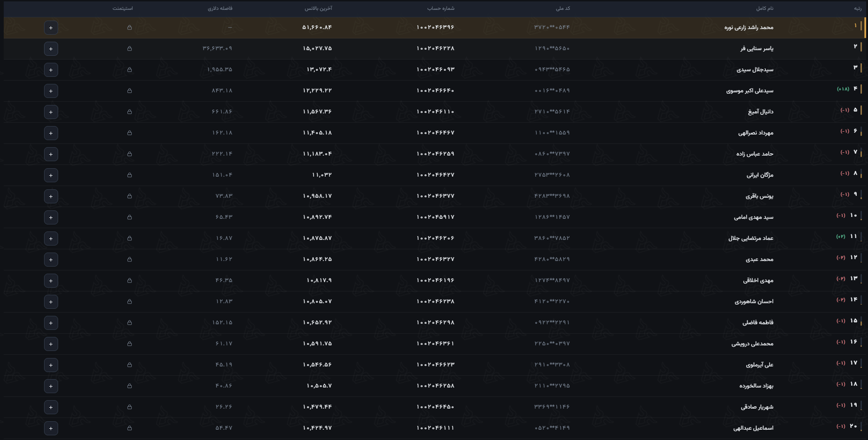Expand سیدجلال سیدی row details
Image resolution: width=868 pixels, height=440 pixels.
pos(51,70)
